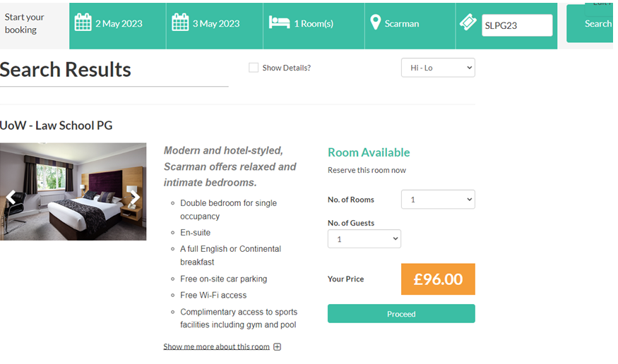Viewport: 618px width, 364px height.
Task: Click the check-in calendar icon
Action: pos(83,23)
